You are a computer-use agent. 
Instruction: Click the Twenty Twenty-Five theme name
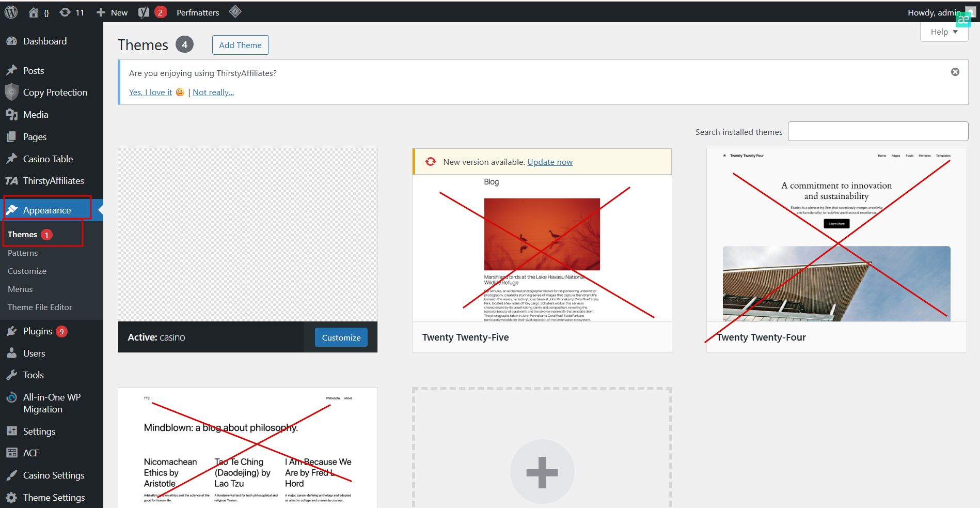[465, 337]
